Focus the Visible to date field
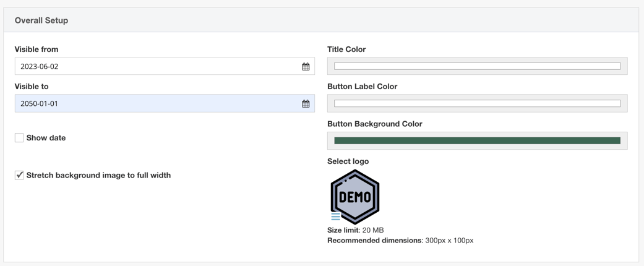Image resolution: width=644 pixels, height=266 pixels. (x=155, y=103)
